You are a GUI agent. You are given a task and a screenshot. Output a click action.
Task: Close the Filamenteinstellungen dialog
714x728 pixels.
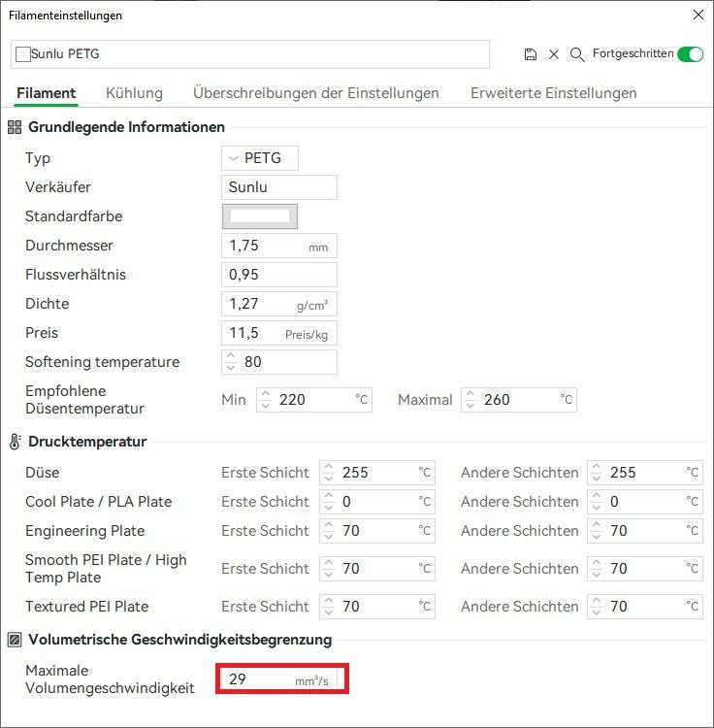pyautogui.click(x=698, y=16)
